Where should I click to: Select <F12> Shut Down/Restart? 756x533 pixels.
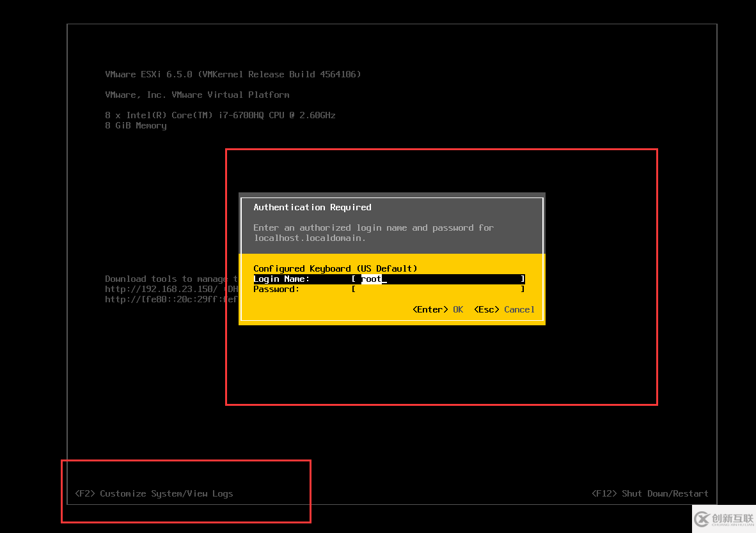point(650,493)
